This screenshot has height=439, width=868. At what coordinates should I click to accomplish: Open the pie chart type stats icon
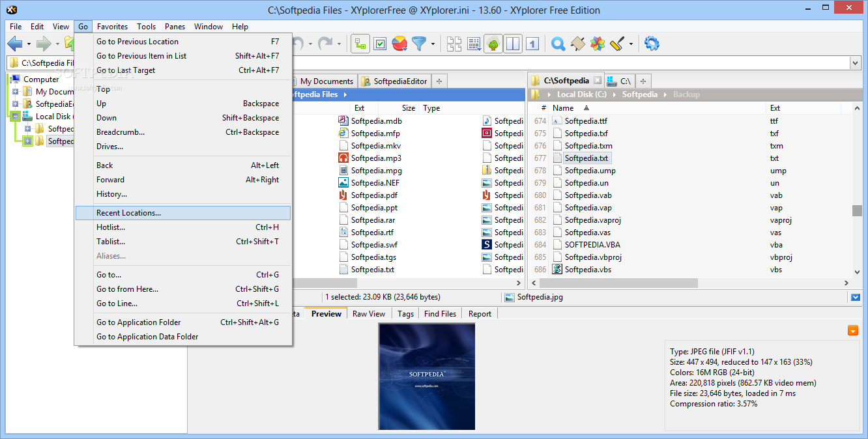coord(400,44)
